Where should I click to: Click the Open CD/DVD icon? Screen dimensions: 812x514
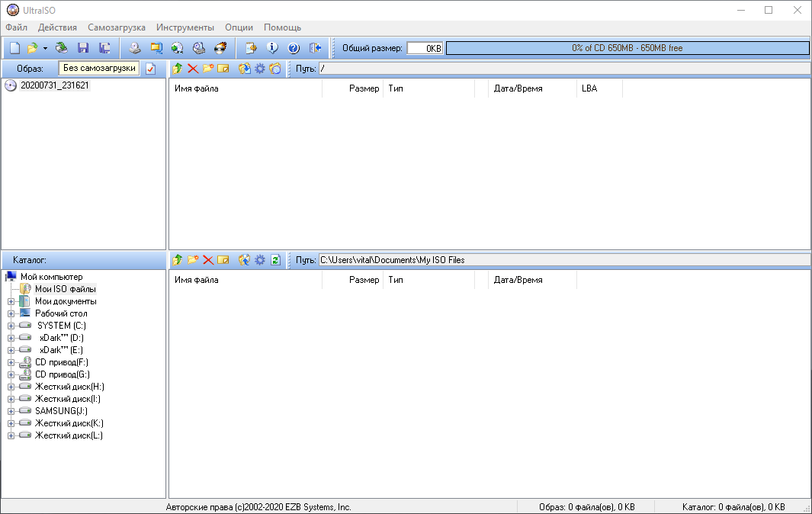pos(62,48)
